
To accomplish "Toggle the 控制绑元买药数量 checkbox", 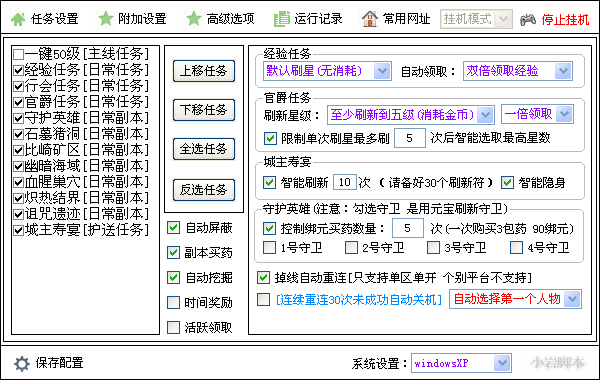I will tap(269, 228).
